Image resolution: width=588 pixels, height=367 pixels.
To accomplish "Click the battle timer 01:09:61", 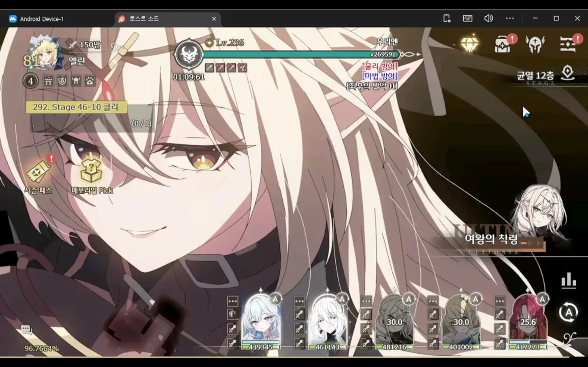I will (x=189, y=77).
